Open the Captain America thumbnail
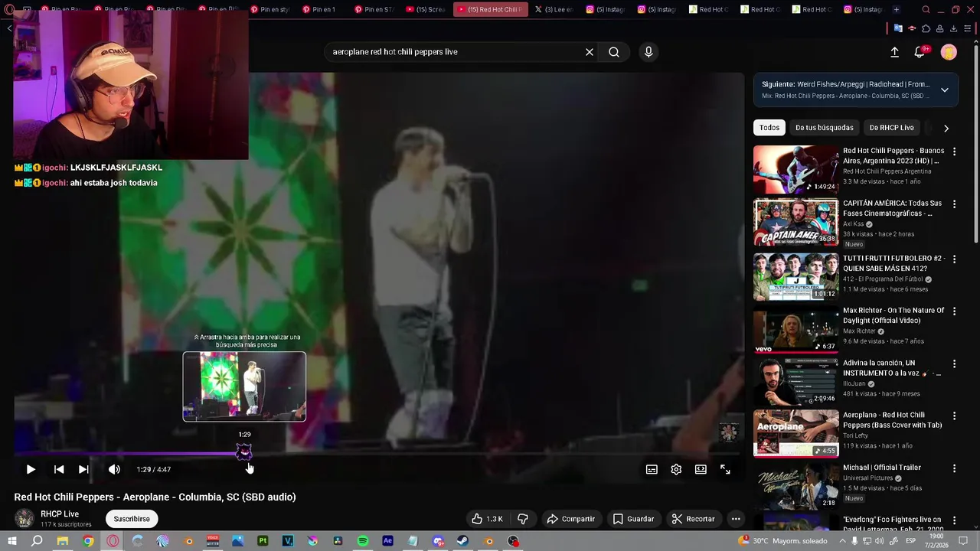 (795, 223)
